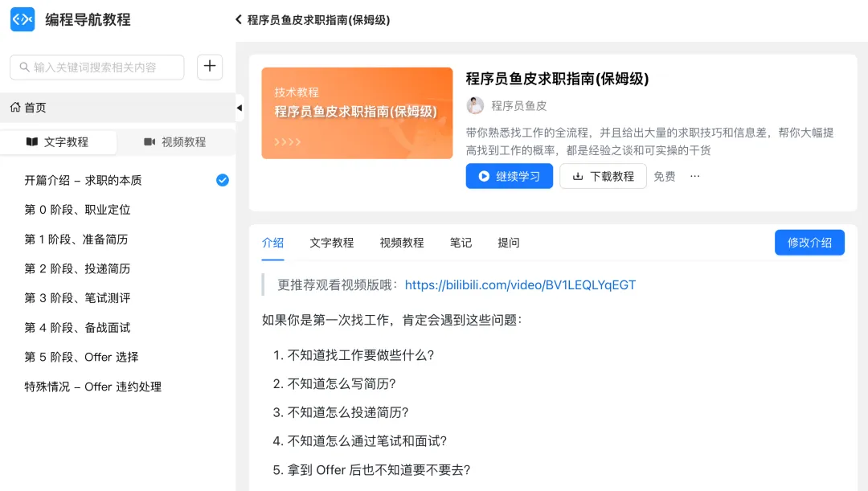Click the author avatar of 程序员鱼皮
Image resolution: width=868 pixels, height=491 pixels.
(475, 105)
